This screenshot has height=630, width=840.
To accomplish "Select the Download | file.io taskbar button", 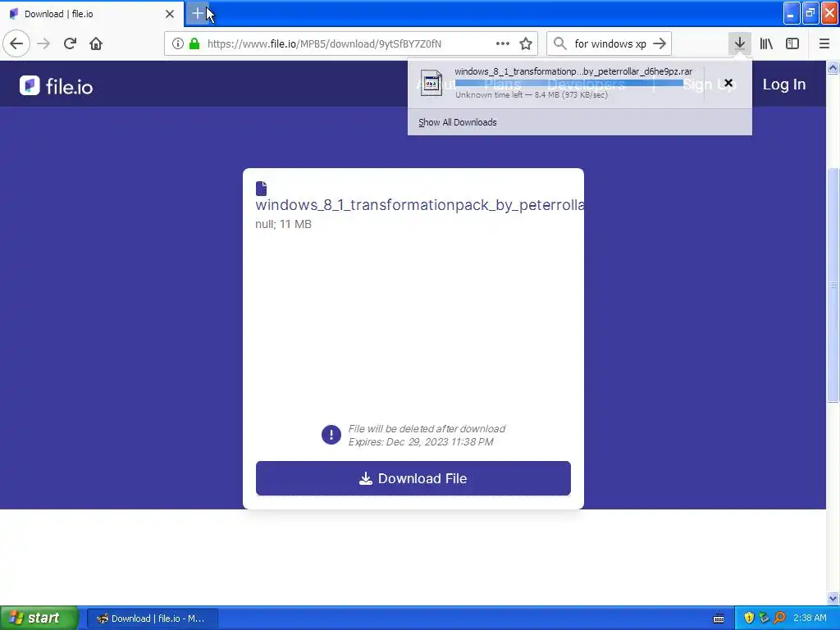I will (153, 619).
